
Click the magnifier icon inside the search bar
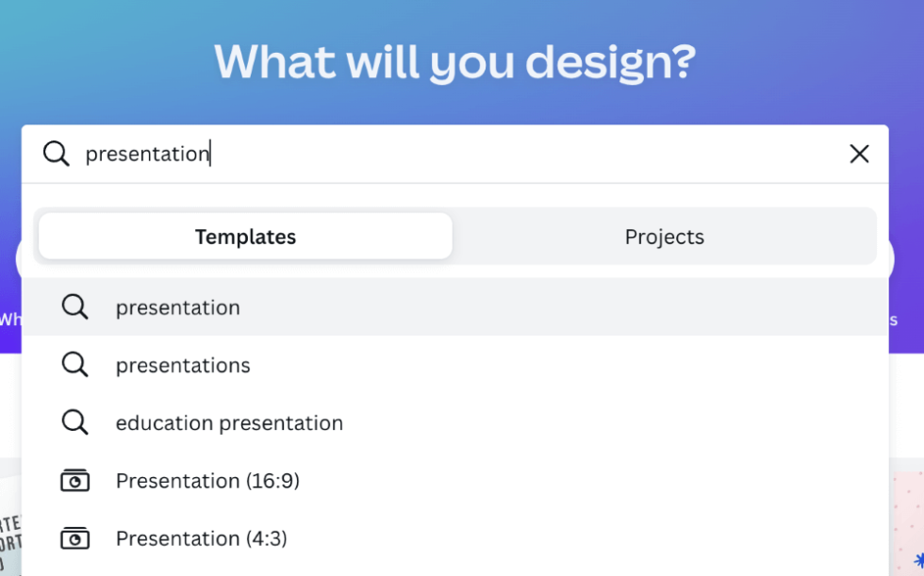(56, 154)
